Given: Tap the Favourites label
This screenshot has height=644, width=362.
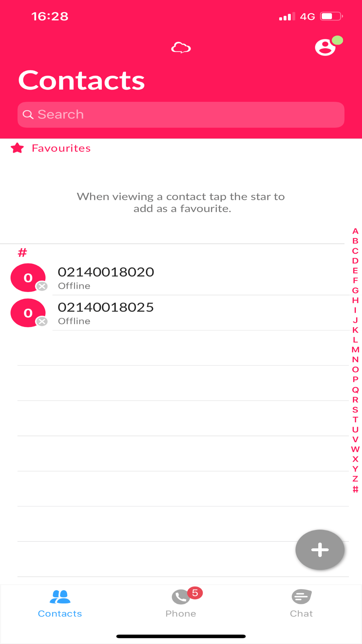Looking at the screenshot, I should 61,148.
